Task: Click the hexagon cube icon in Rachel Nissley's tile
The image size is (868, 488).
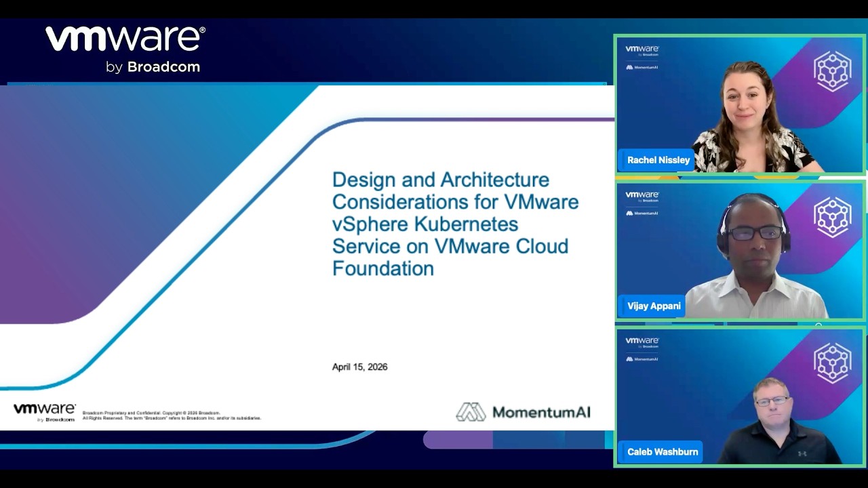Action: pos(832,70)
